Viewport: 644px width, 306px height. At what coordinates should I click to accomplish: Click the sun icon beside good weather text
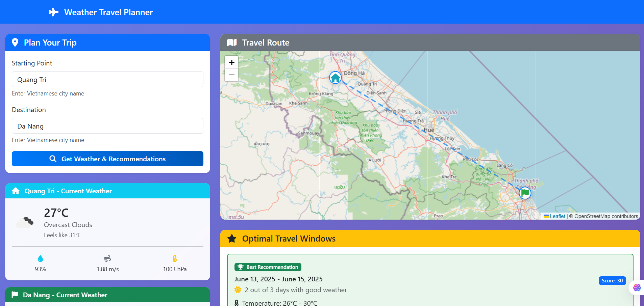[x=238, y=290]
